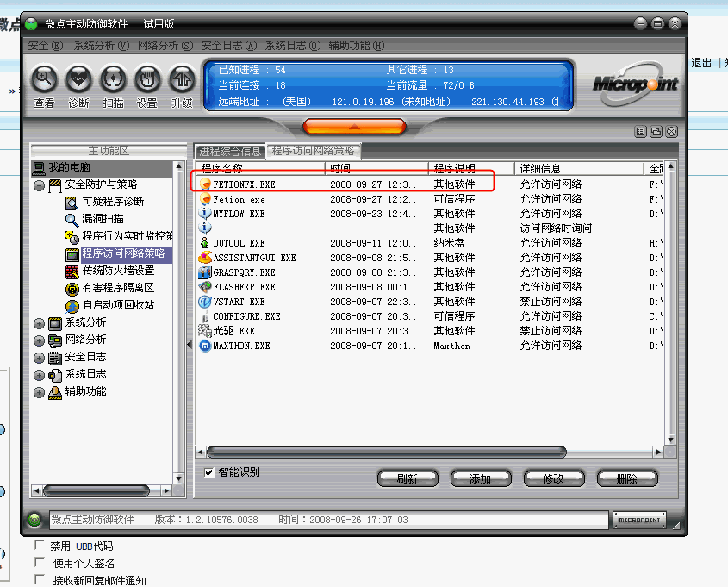The height and width of the screenshot is (587, 728).
Task: Open 设置 settings hand icon
Action: [147, 79]
